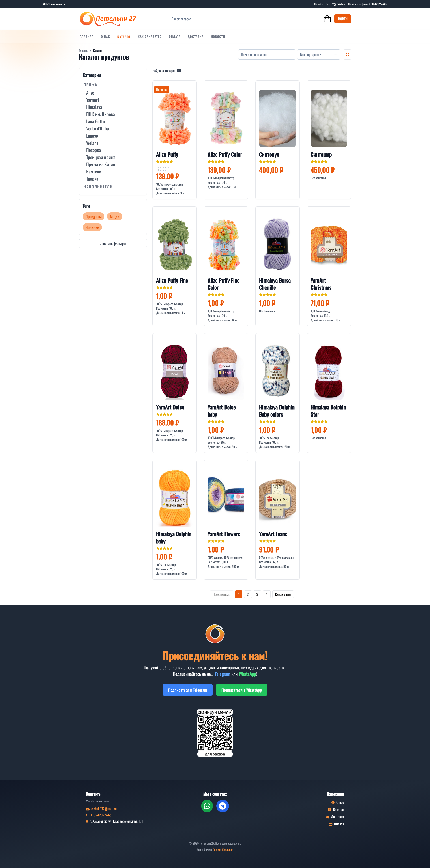430x868 pixels.
Task: Toggle the Акции tag filter
Action: pos(114,217)
